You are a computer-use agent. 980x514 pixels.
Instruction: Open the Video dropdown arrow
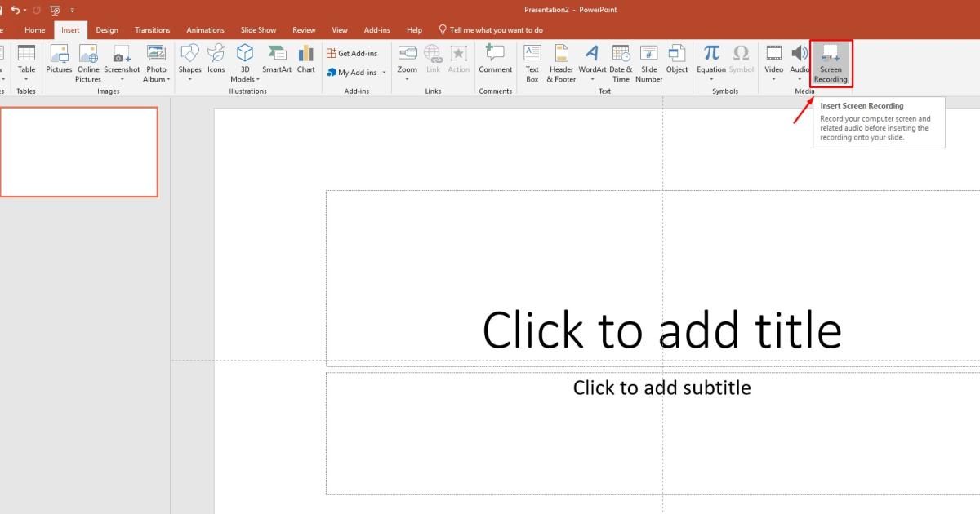pos(773,79)
